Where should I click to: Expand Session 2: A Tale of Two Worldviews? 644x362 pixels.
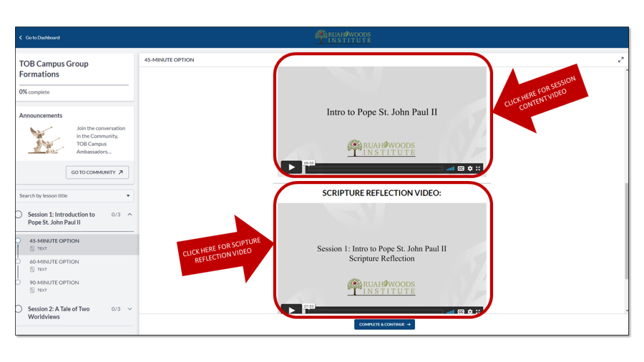(129, 309)
